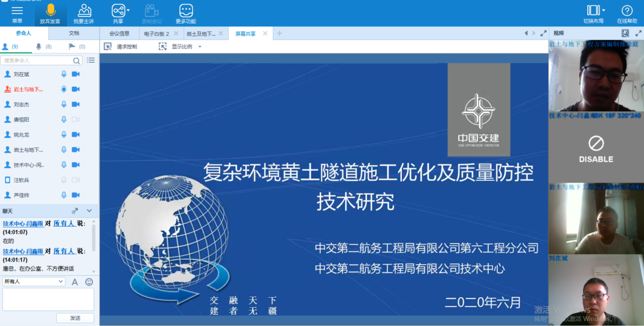Toggle camera for 芦佳帅
Viewport: 644px width, 326px height.
pyautogui.click(x=76, y=195)
